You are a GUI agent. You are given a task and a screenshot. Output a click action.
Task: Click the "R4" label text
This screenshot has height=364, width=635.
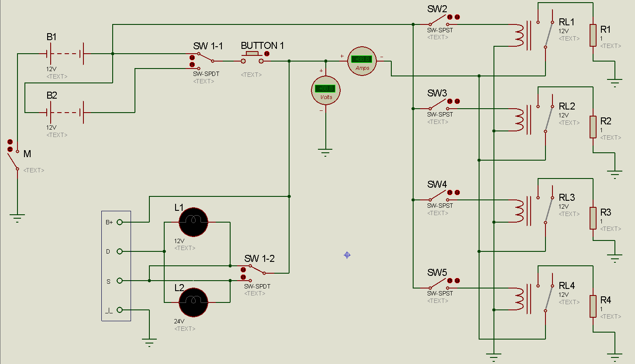click(x=606, y=300)
